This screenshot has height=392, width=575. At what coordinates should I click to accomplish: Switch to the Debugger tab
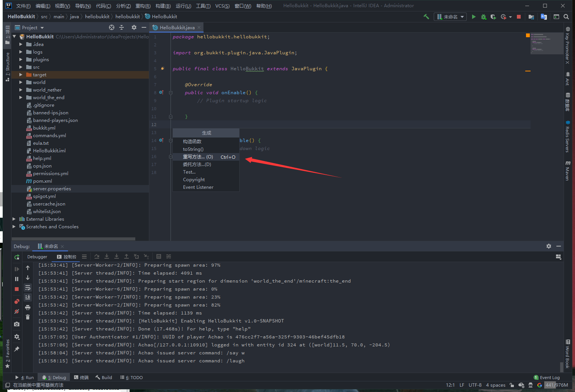coord(37,257)
